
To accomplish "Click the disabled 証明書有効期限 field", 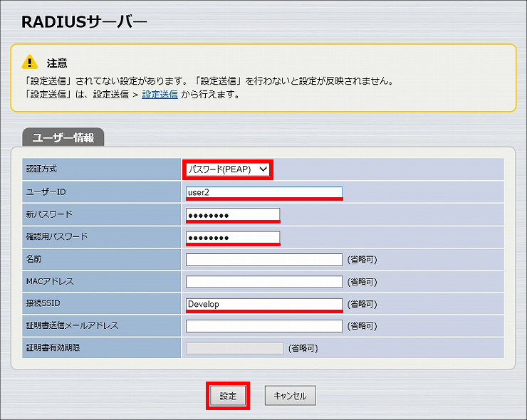I will coord(234,348).
